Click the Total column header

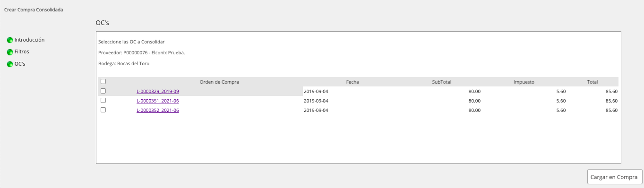point(592,82)
